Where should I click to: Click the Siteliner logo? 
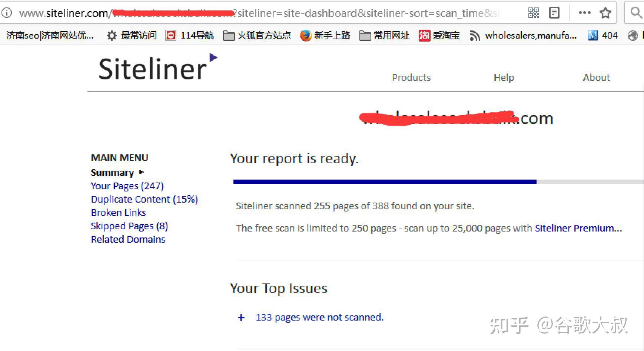click(x=158, y=67)
